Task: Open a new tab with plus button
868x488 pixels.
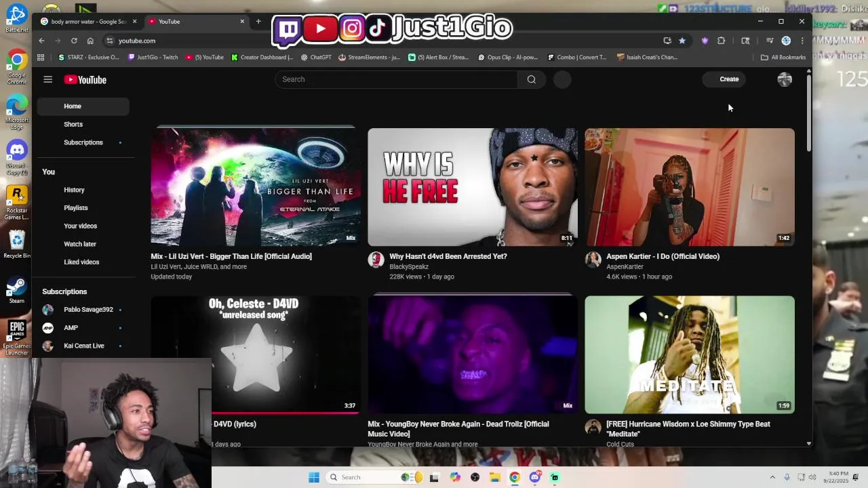Action: click(258, 22)
